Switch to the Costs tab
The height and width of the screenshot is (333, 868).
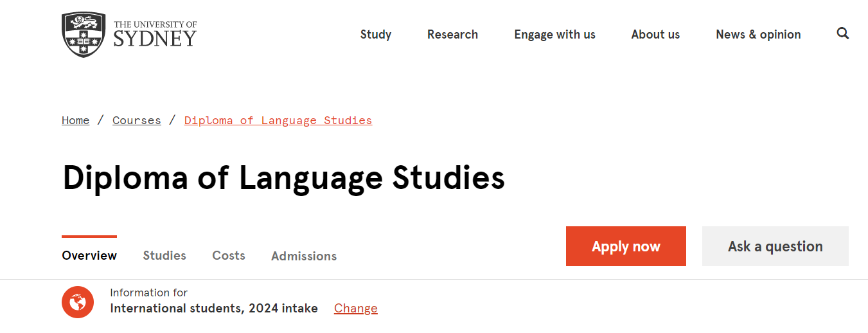coord(229,255)
